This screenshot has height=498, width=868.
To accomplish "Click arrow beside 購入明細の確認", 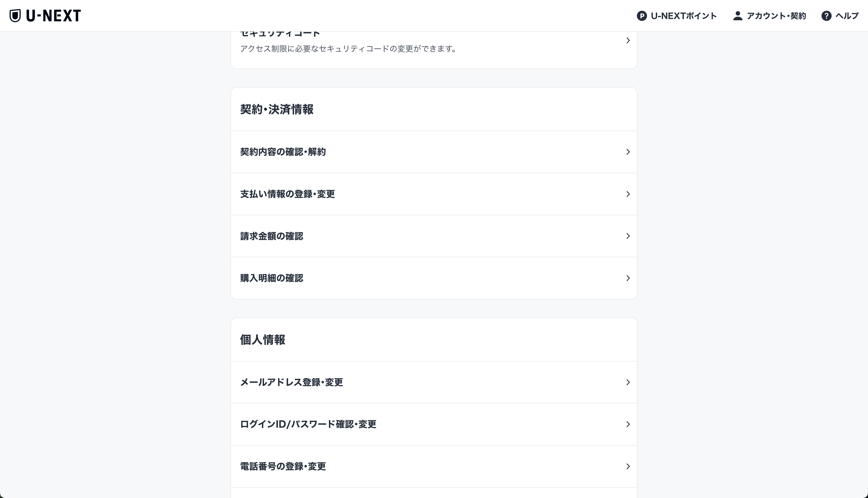I will click(628, 278).
